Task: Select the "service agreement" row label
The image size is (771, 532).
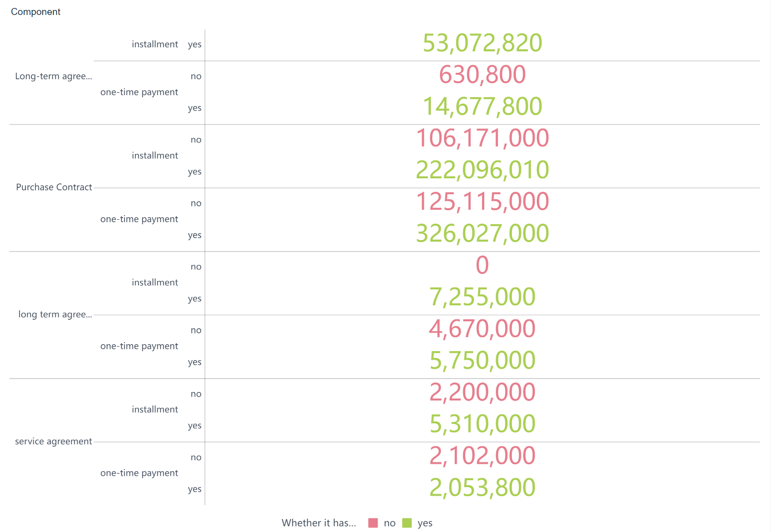Action: (53, 441)
